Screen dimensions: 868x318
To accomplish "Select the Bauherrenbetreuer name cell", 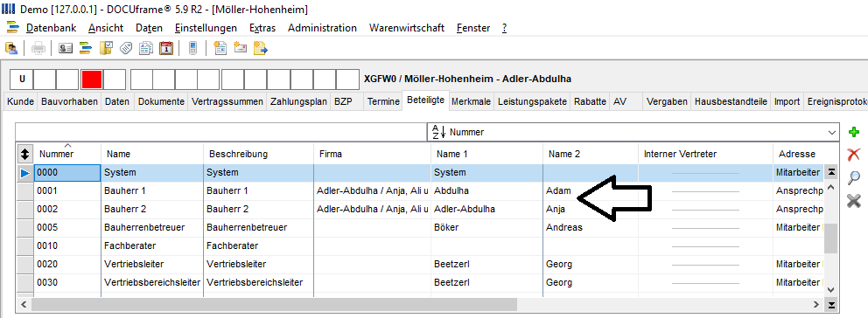I will click(x=152, y=227).
